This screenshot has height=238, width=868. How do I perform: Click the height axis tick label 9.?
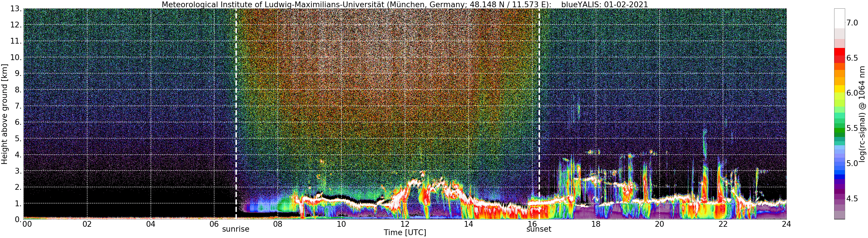[x=18, y=73]
